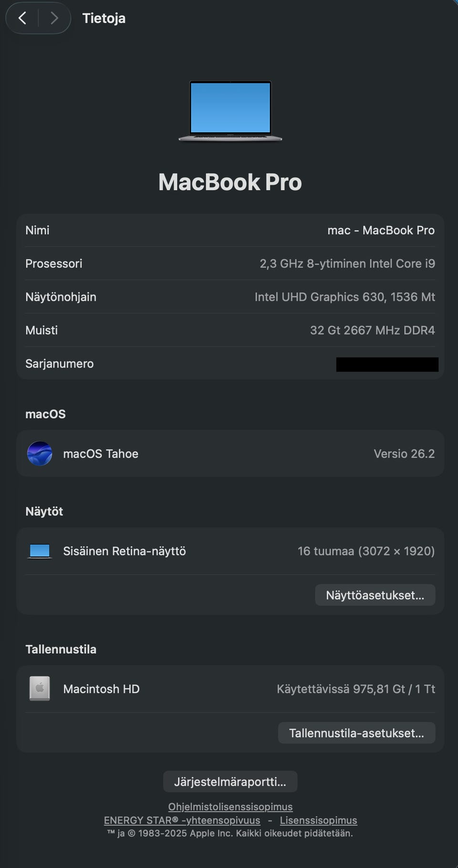Click the Muisti memory row

[x=230, y=331]
